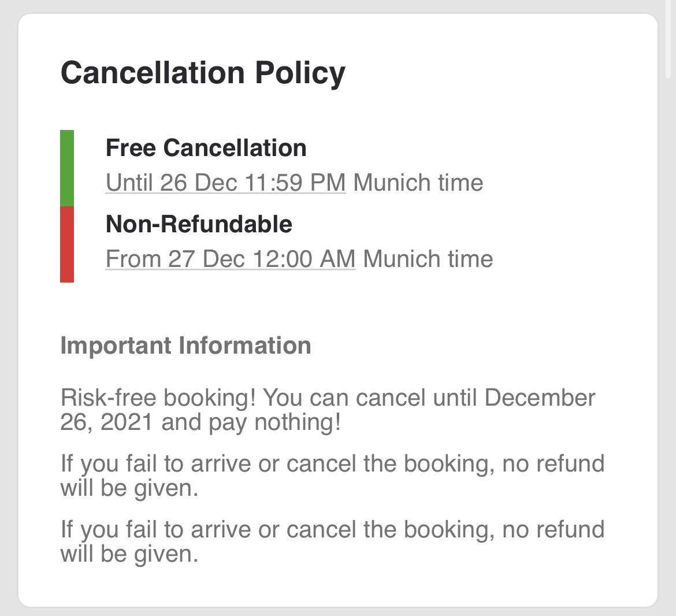676x616 pixels.
Task: Click the red non-refundable bar
Action: coord(67,244)
